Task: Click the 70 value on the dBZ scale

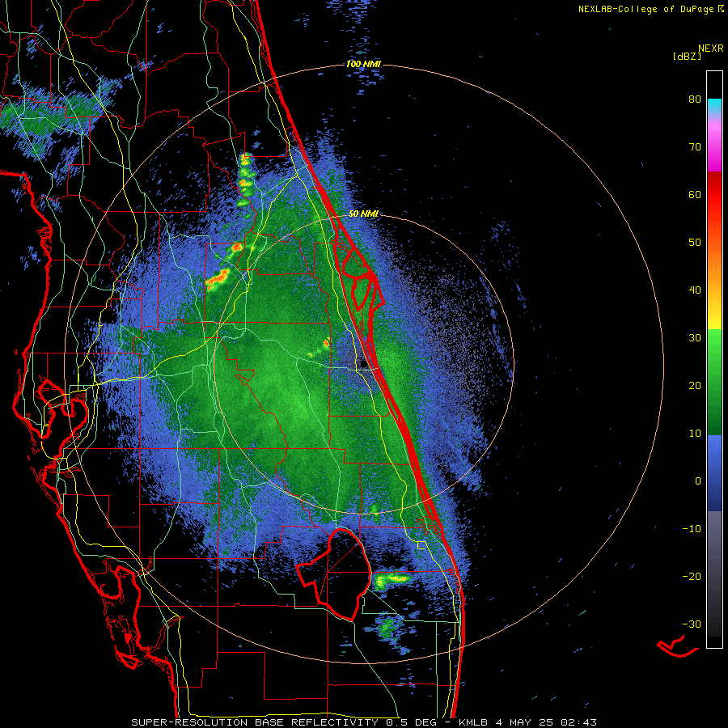Action: click(695, 147)
